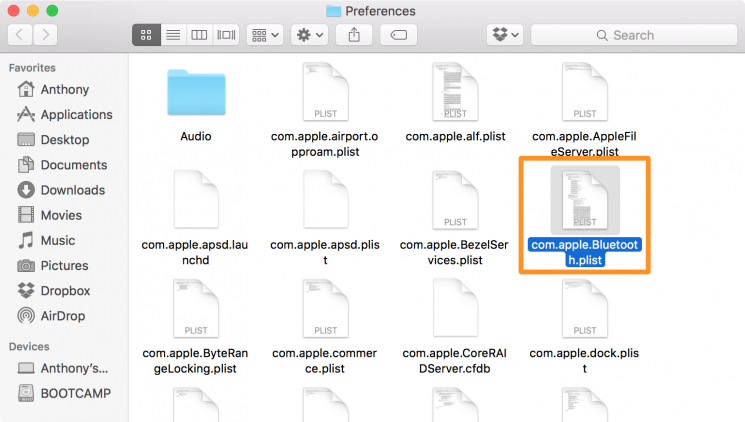Click the Music note icon
Viewport: 745px width, 422px height.
click(x=26, y=240)
